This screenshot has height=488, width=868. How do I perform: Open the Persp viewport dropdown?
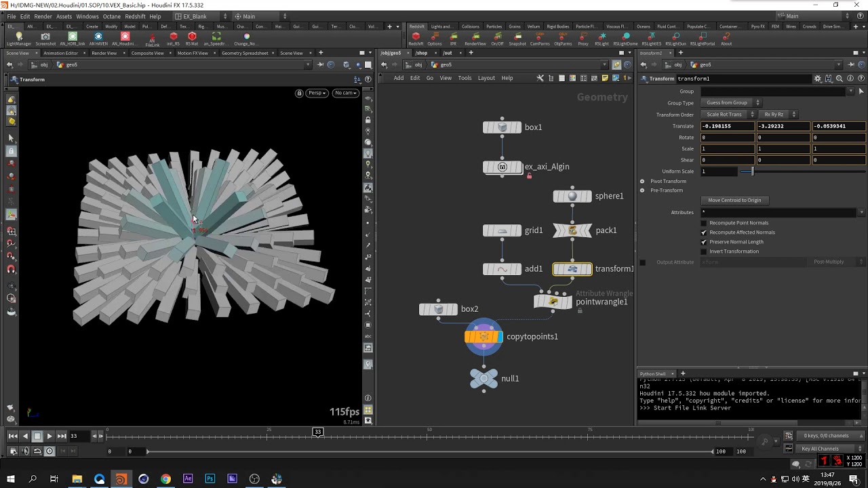(x=317, y=93)
